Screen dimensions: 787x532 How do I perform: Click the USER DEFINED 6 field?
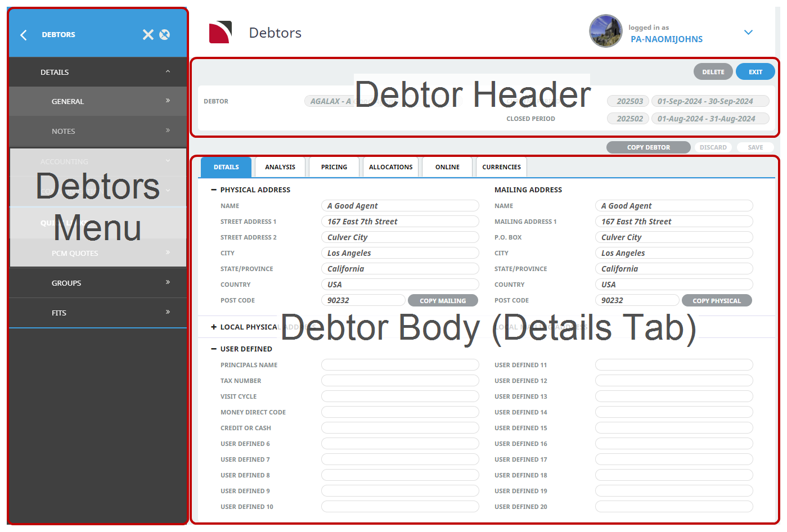(400, 444)
